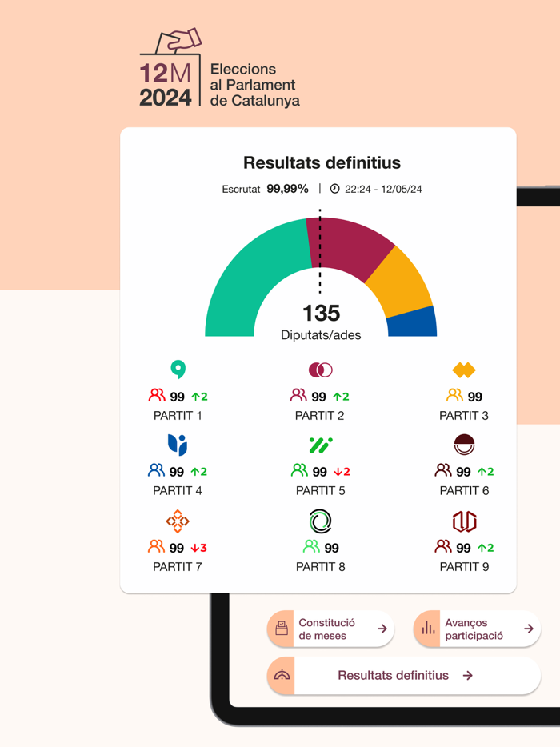This screenshot has width=560, height=747.
Task: Click the bar chart icon on Avanços participació
Action: click(x=429, y=629)
